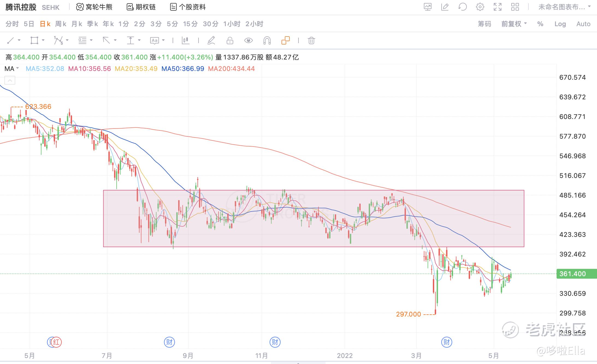Toggle fullscreen expand icon
Screen dimensions: 597x364
tap(498, 7)
